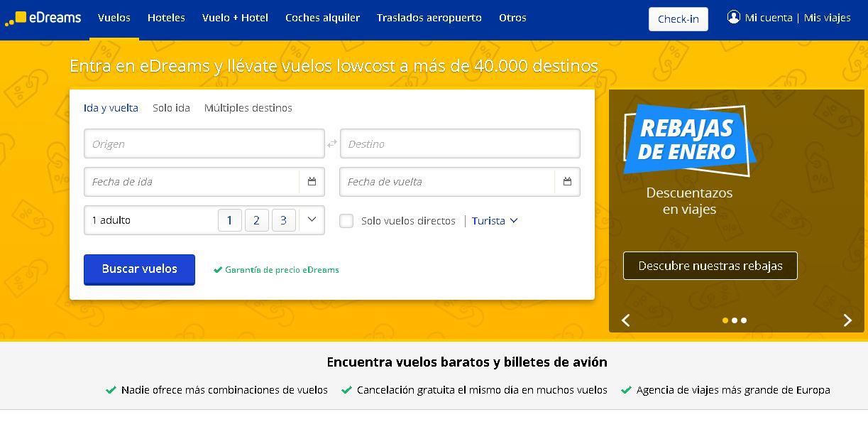Click Descubre nuestras rebajas
The image size is (868, 422).
[x=710, y=265]
